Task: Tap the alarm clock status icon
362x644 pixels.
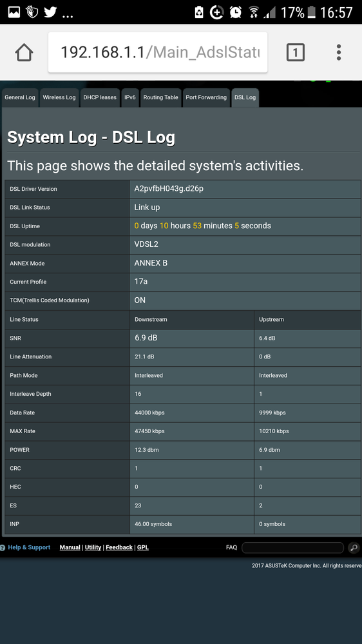Action: click(235, 12)
